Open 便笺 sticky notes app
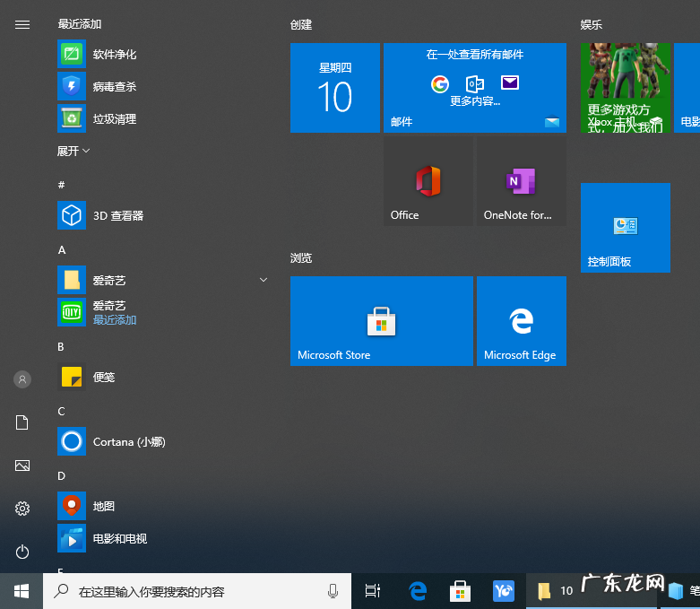The width and height of the screenshot is (700, 609). 164,377
